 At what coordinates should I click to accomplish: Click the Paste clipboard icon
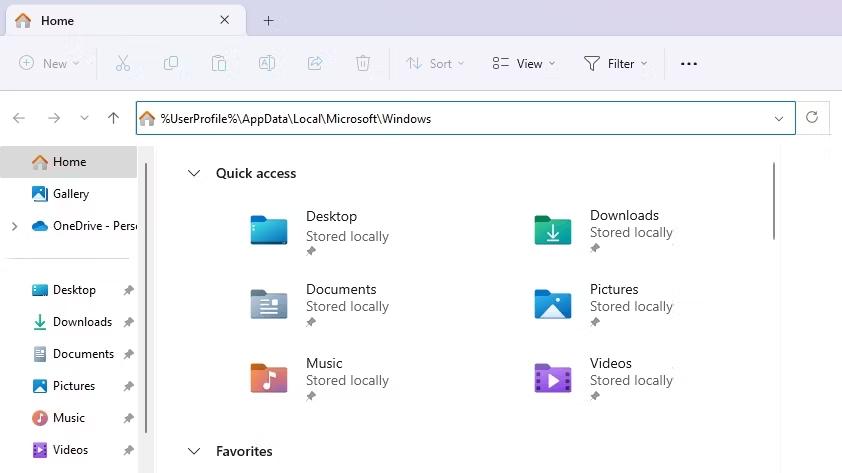(x=219, y=63)
